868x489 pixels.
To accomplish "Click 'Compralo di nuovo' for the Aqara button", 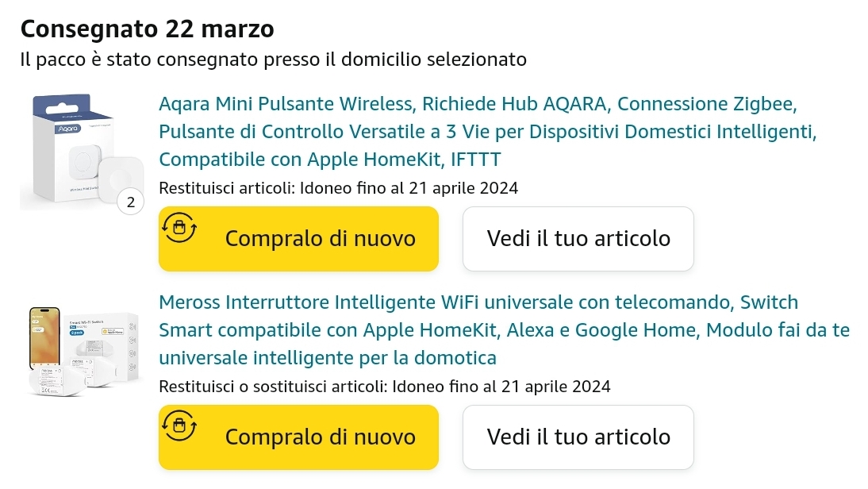I will coord(321,238).
